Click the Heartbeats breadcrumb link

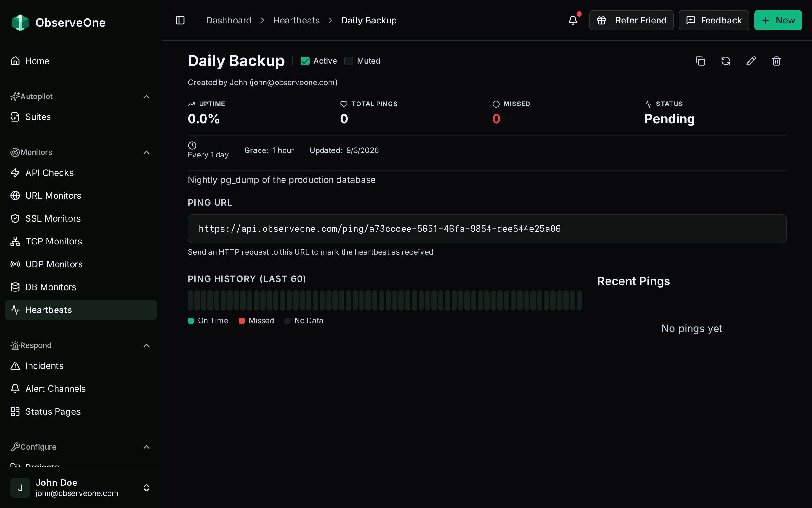point(297,21)
